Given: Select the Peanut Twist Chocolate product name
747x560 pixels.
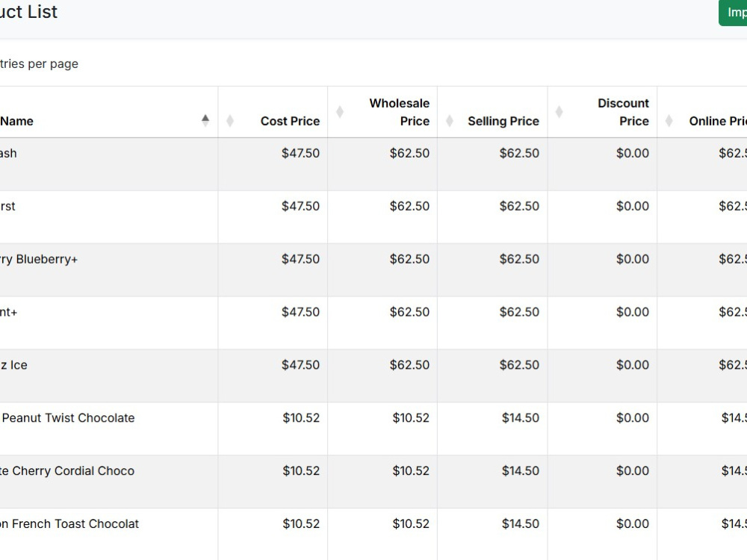Looking at the screenshot, I should [68, 417].
